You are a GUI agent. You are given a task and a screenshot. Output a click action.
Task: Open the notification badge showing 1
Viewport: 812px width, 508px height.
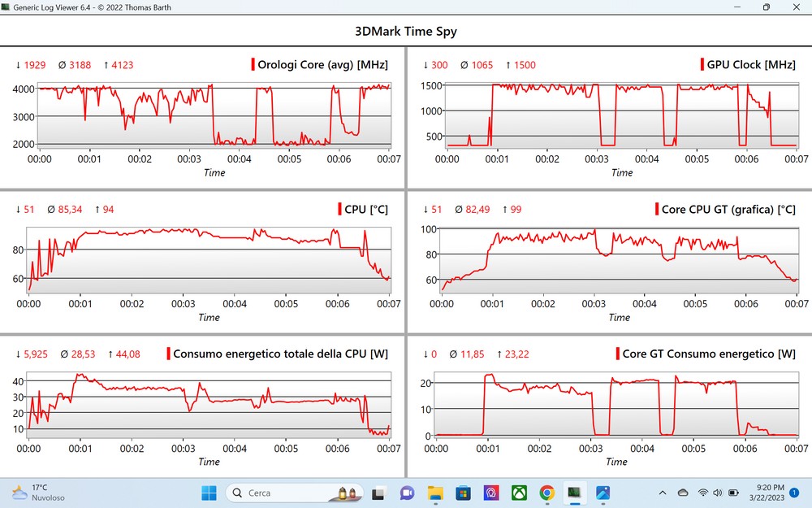[794, 493]
